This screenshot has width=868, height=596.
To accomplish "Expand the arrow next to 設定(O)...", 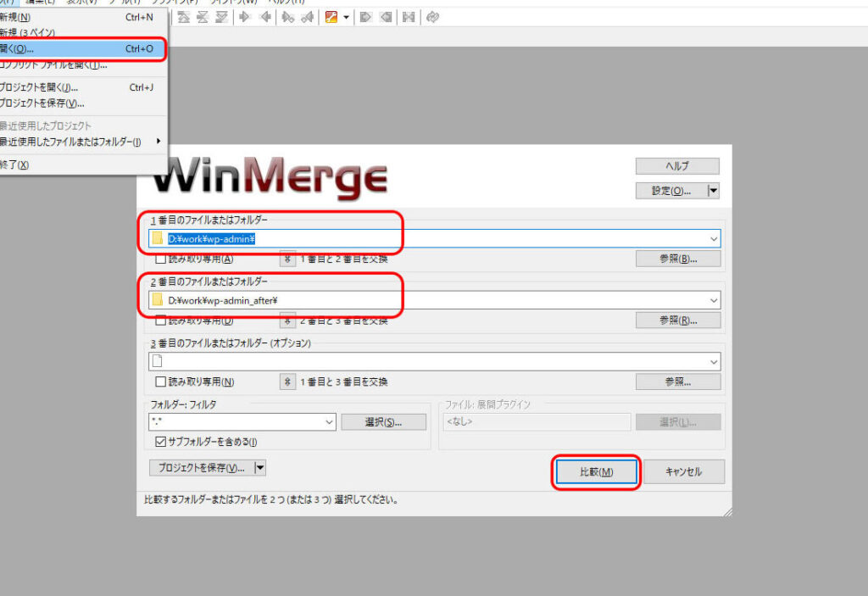I will pos(713,192).
